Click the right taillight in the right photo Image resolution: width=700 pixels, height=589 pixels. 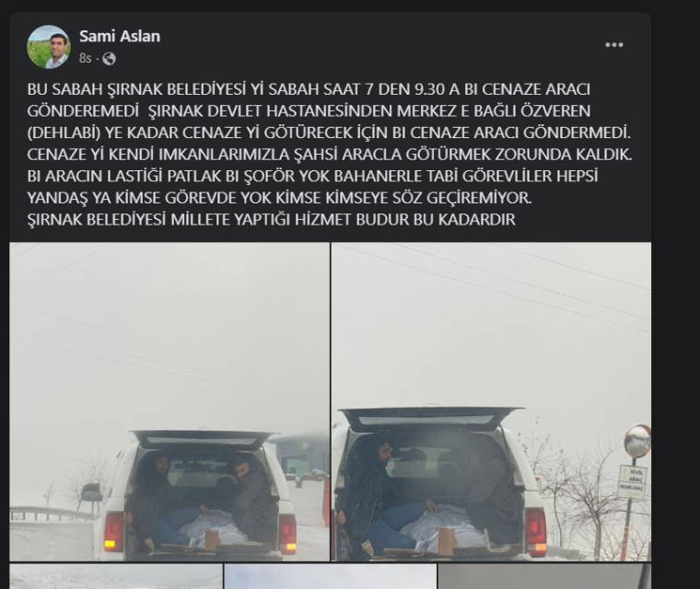[x=535, y=531]
